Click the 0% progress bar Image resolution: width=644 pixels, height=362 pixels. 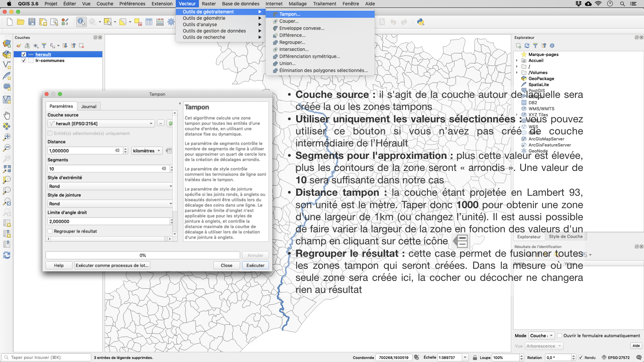click(143, 255)
